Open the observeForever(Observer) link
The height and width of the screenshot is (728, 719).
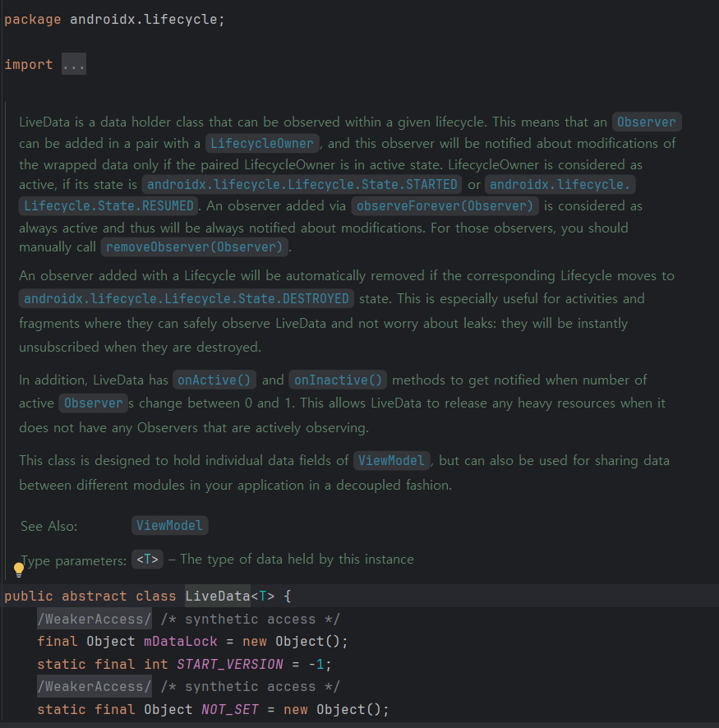(x=445, y=206)
